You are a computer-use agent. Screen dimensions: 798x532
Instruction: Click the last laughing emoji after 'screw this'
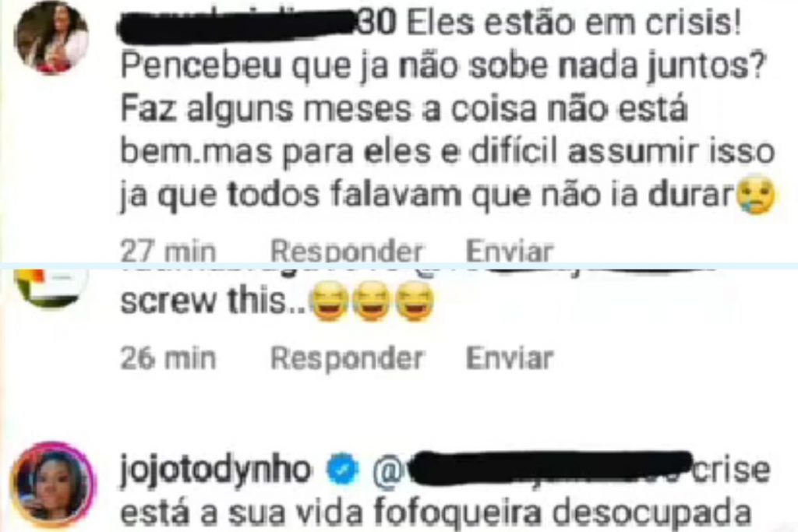pos(415,303)
